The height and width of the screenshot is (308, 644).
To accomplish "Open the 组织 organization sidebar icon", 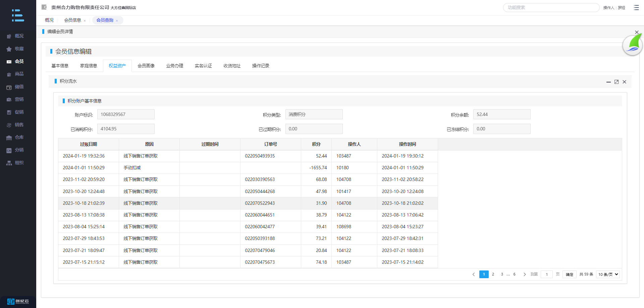I will point(9,163).
